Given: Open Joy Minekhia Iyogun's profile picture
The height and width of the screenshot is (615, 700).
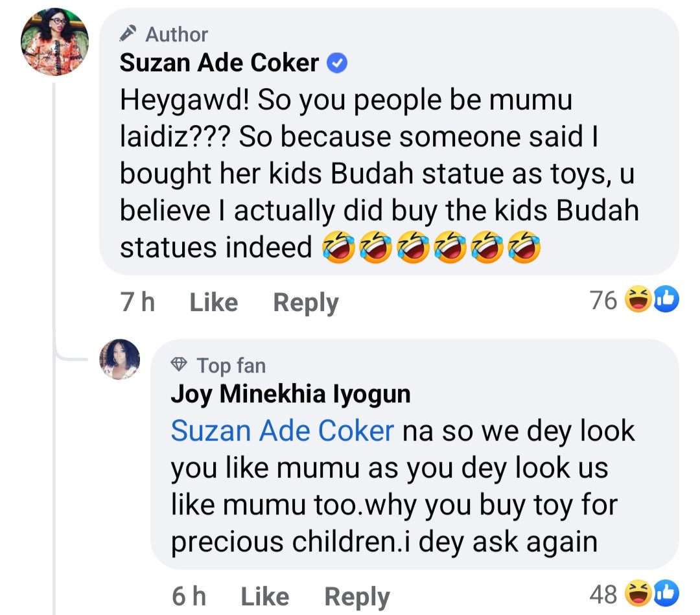Looking at the screenshot, I should [119, 359].
